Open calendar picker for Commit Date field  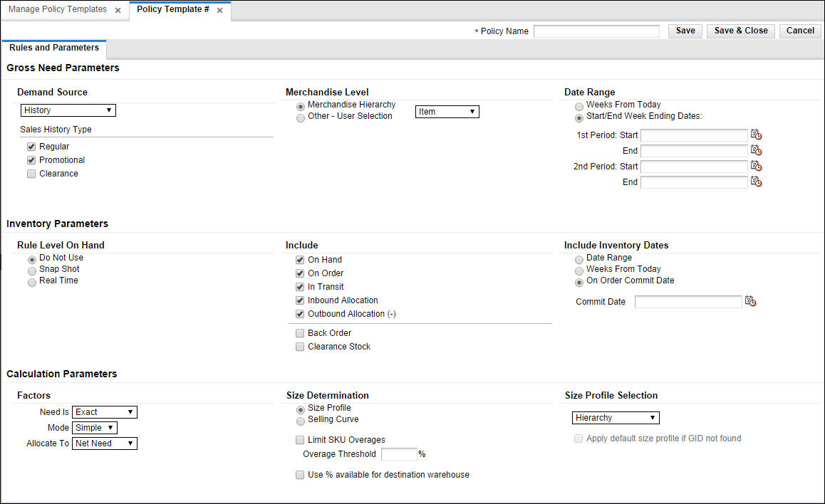751,301
